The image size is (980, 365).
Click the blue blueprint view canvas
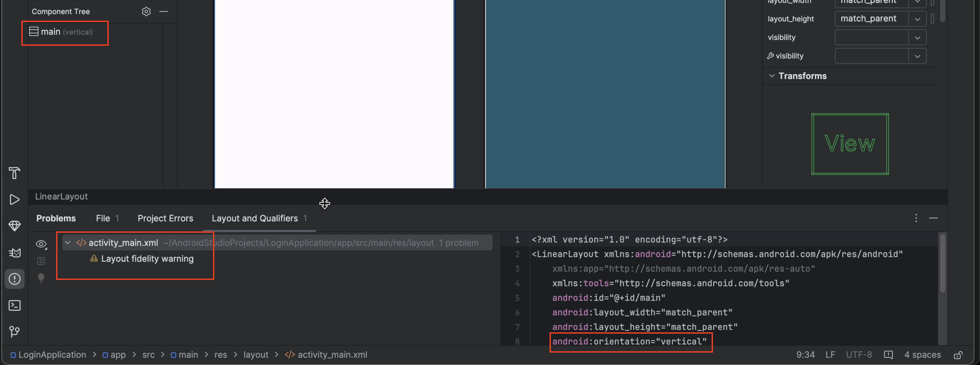coord(605,94)
